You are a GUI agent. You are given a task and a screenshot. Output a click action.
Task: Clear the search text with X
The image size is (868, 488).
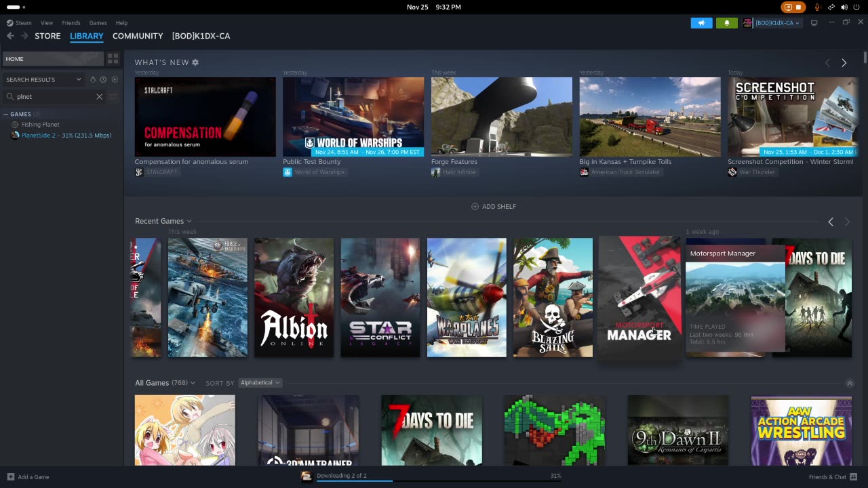click(x=99, y=96)
